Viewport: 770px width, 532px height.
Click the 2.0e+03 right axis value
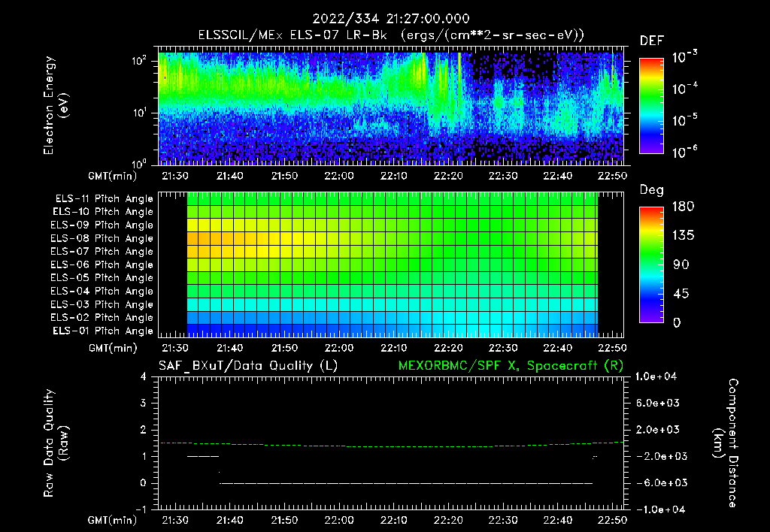click(x=657, y=430)
